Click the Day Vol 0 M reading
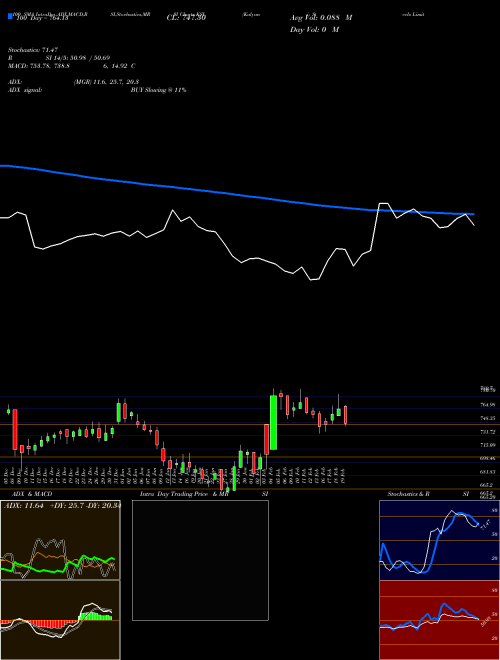Screen dimensions: 500x660 coord(314,29)
